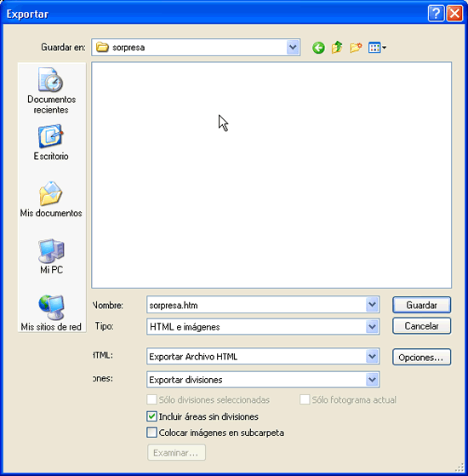Open the Opciones dialog

coord(421,358)
